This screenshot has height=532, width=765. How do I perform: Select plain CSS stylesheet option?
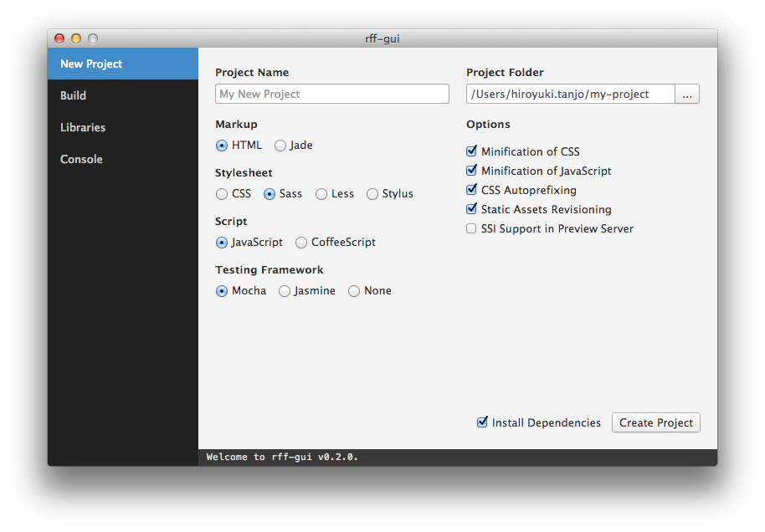click(222, 194)
